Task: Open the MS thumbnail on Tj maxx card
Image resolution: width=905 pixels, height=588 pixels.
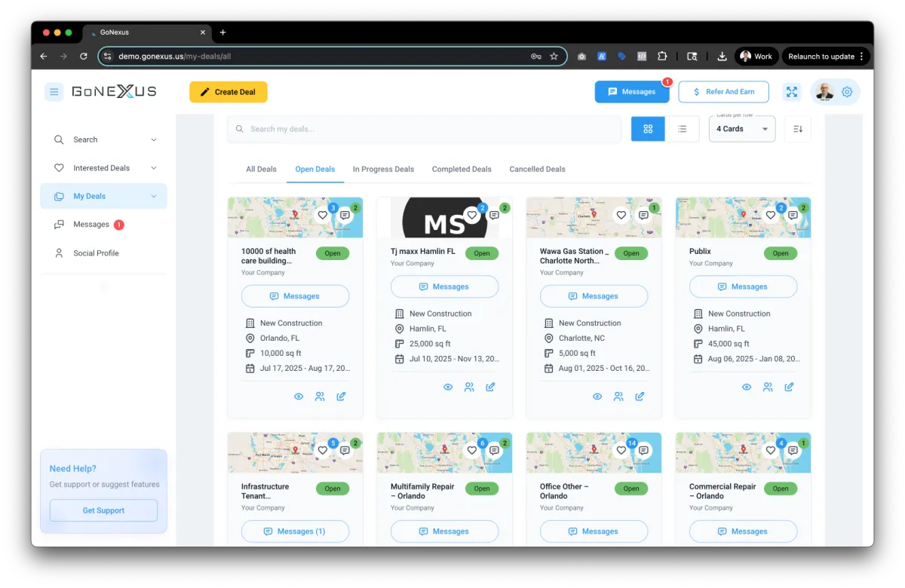Action: (x=444, y=217)
